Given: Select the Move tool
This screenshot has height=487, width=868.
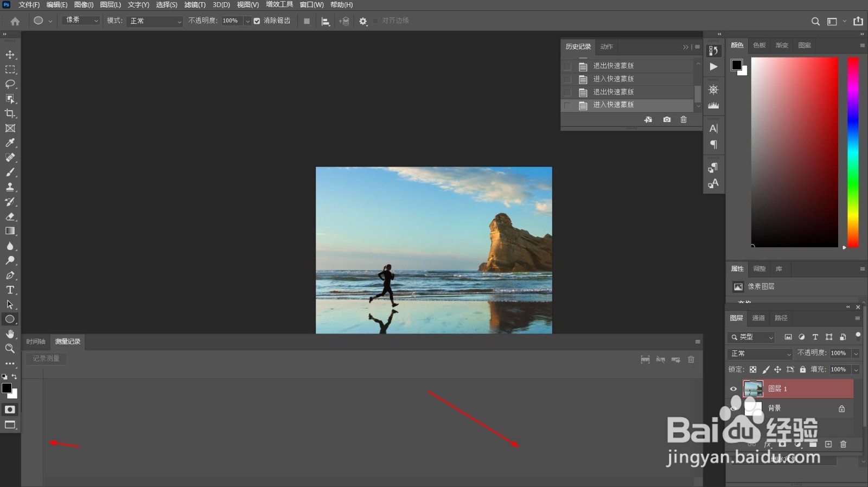Looking at the screenshot, I should pos(10,55).
